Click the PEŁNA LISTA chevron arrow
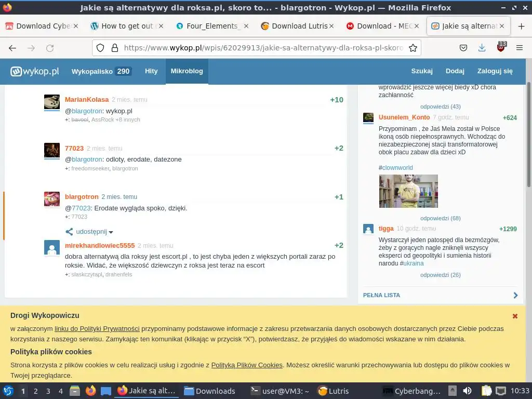This screenshot has width=532, height=399. tap(516, 295)
